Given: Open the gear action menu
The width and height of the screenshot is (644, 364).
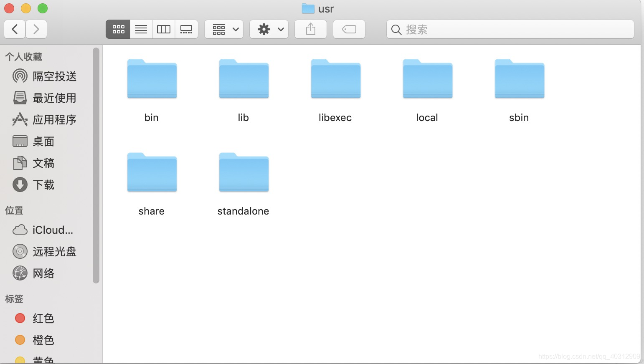Looking at the screenshot, I should coord(269,29).
